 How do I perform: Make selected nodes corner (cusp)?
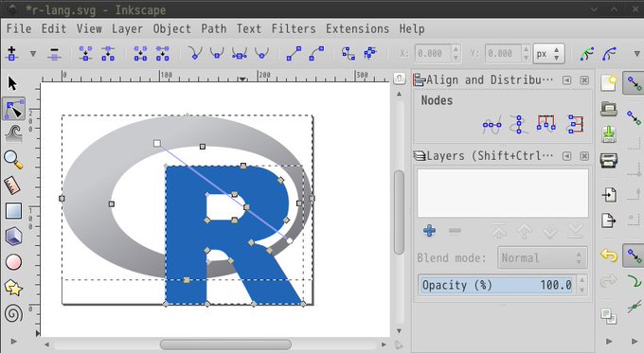[195, 53]
